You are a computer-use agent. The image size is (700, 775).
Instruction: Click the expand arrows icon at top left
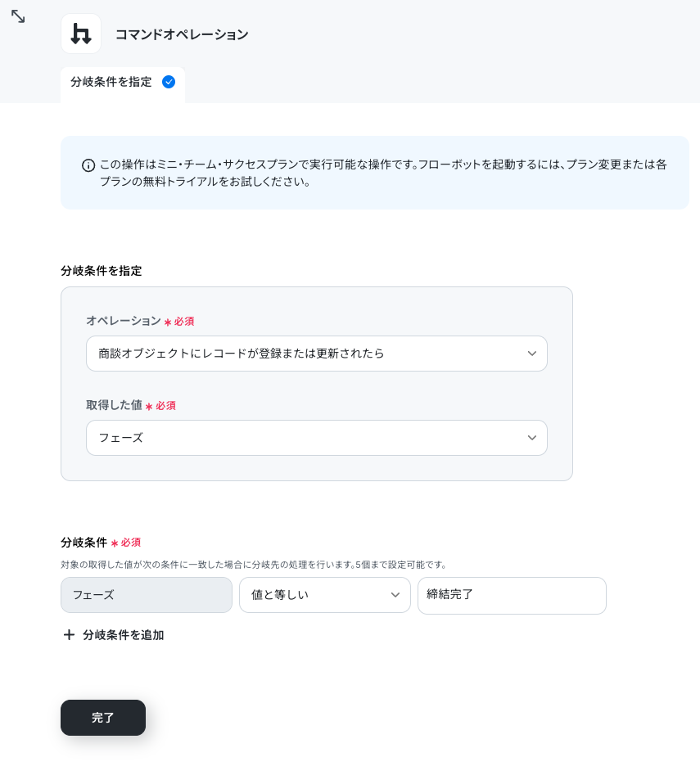pos(18,16)
